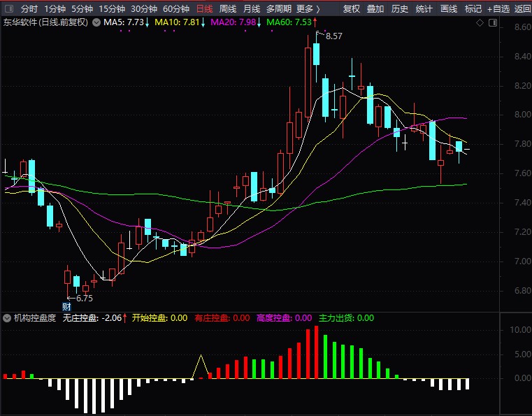The width and height of the screenshot is (532, 416).
Task: Click the 标记 mark button
Action: [x=473, y=9]
